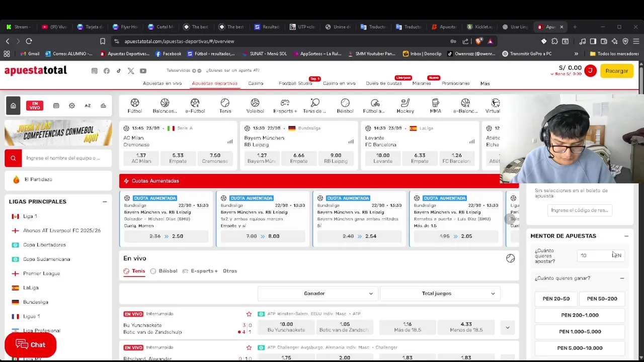
Task: Open the Football Studio menu item
Action: [295, 83]
